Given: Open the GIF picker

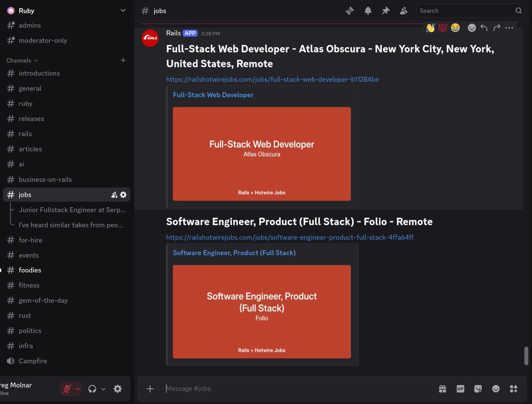Looking at the screenshot, I should click(460, 389).
